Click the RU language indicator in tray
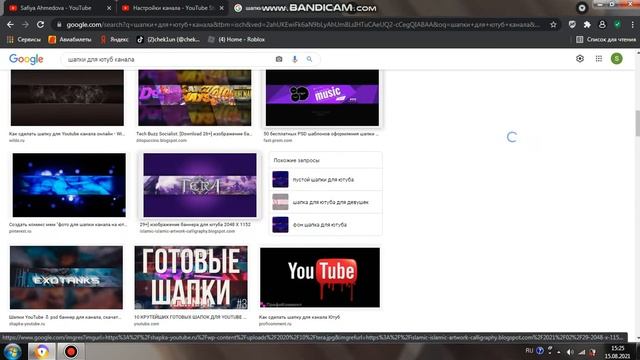Viewport: 640px width, 360px height. tap(529, 351)
